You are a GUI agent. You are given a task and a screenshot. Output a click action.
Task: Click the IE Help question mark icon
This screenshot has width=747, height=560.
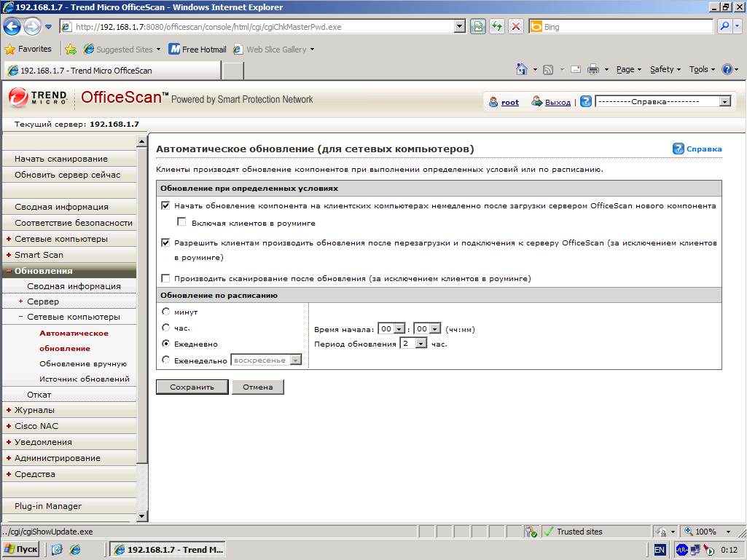coord(727,69)
